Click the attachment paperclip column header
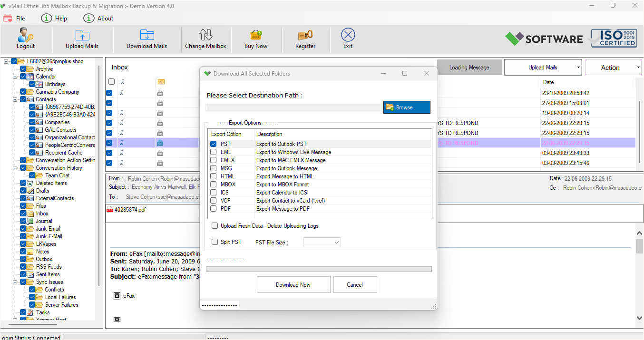The width and height of the screenshot is (644, 340). coord(122,82)
